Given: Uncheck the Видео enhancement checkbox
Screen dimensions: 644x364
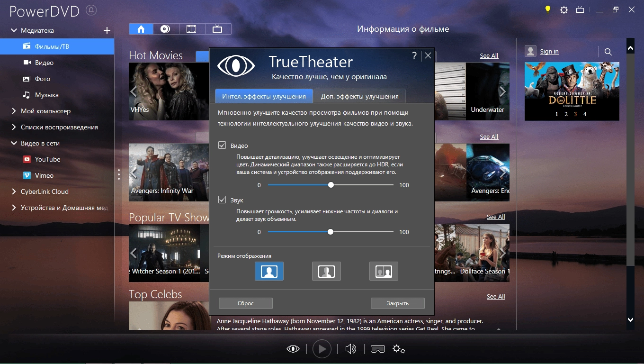Looking at the screenshot, I should [x=222, y=146].
